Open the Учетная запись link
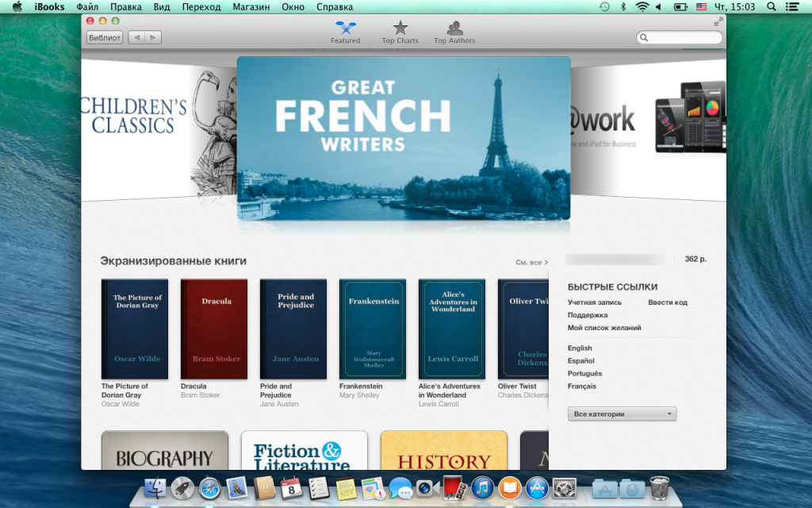 coord(595,302)
